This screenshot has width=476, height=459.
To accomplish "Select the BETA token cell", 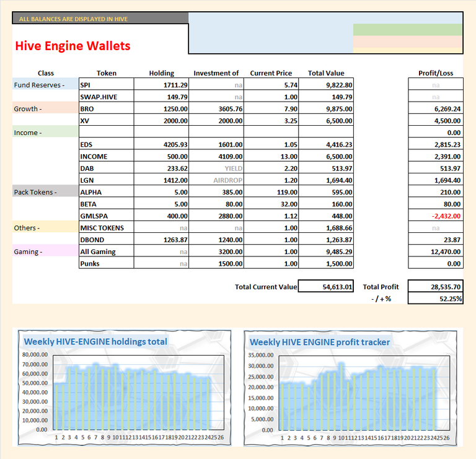I will [106, 203].
